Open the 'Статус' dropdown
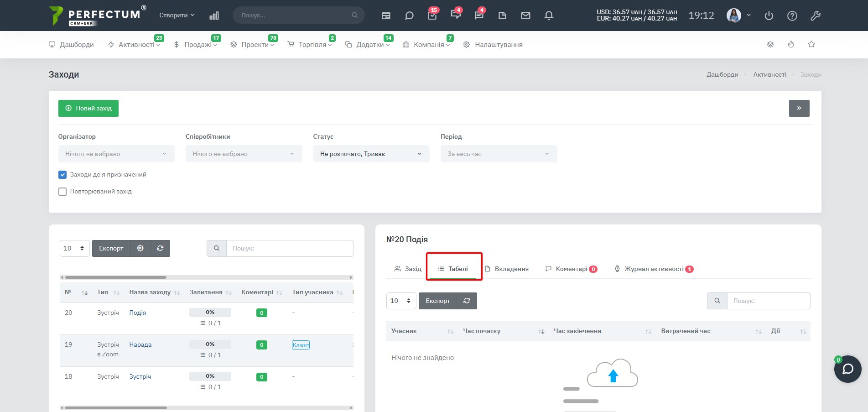 click(x=371, y=154)
